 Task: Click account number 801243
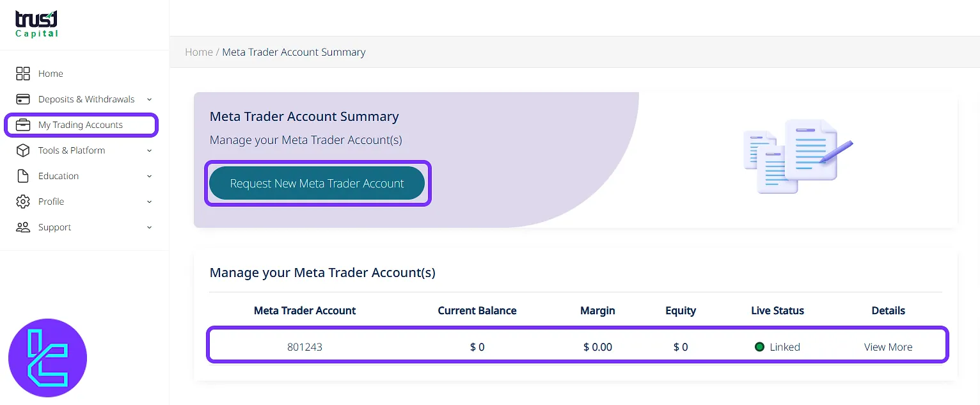click(x=304, y=347)
